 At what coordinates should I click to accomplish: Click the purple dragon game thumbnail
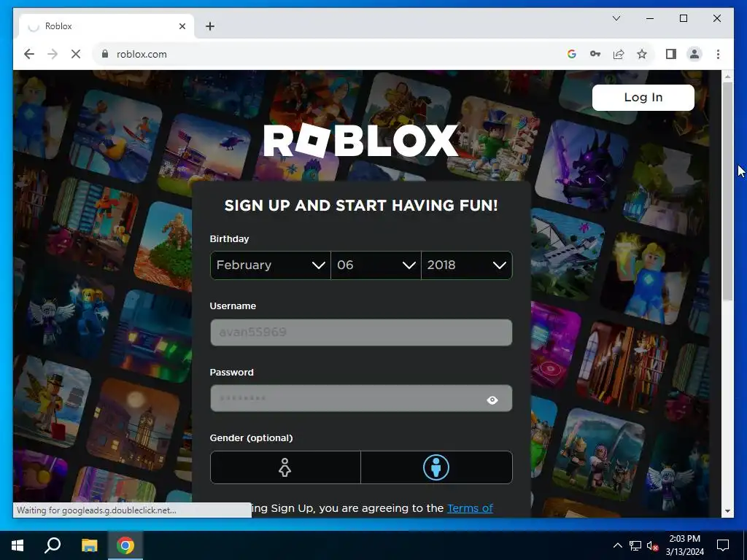click(x=582, y=166)
